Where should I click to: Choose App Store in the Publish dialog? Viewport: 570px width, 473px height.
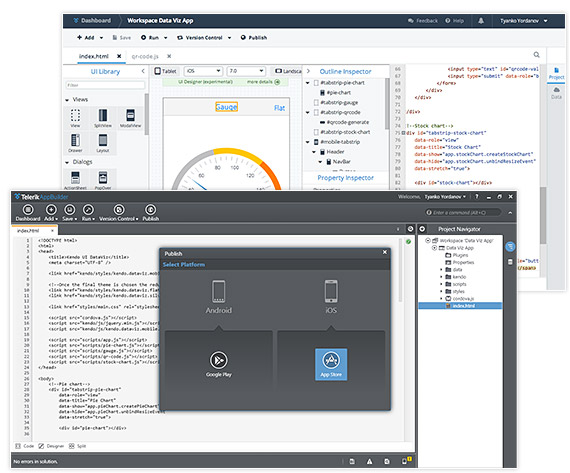[331, 364]
